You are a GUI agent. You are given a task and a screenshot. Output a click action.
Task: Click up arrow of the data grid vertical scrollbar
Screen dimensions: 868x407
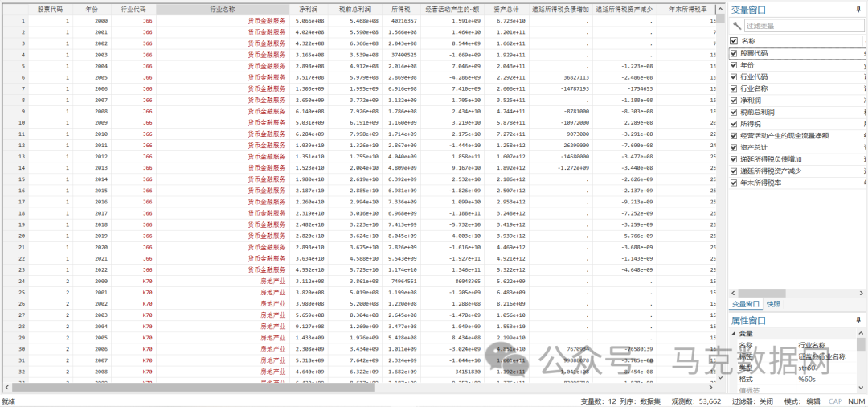pyautogui.click(x=721, y=8)
